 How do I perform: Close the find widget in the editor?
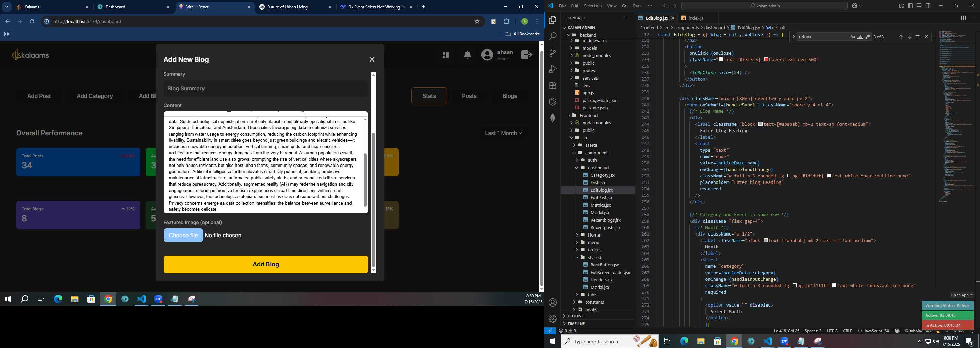[926, 37]
